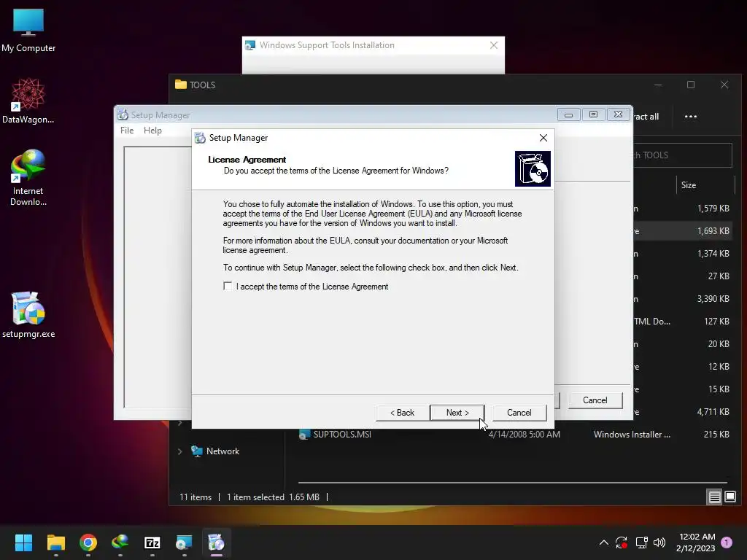Viewport: 747px width, 560px height.
Task: Select Network in the TOOLS navigation pane
Action: 222,451
